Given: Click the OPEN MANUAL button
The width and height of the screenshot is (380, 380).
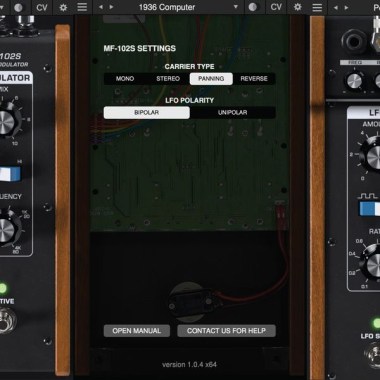Looking at the screenshot, I should click(x=137, y=331).
